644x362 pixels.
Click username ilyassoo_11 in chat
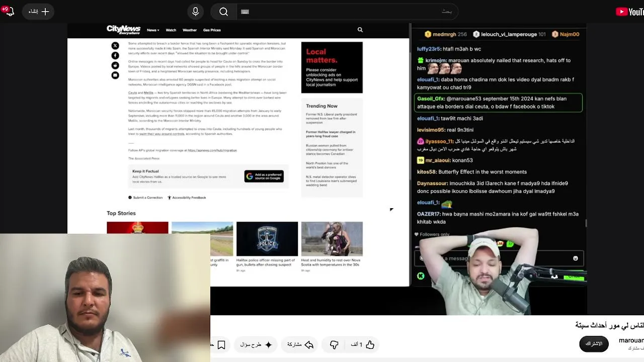pyautogui.click(x=439, y=141)
